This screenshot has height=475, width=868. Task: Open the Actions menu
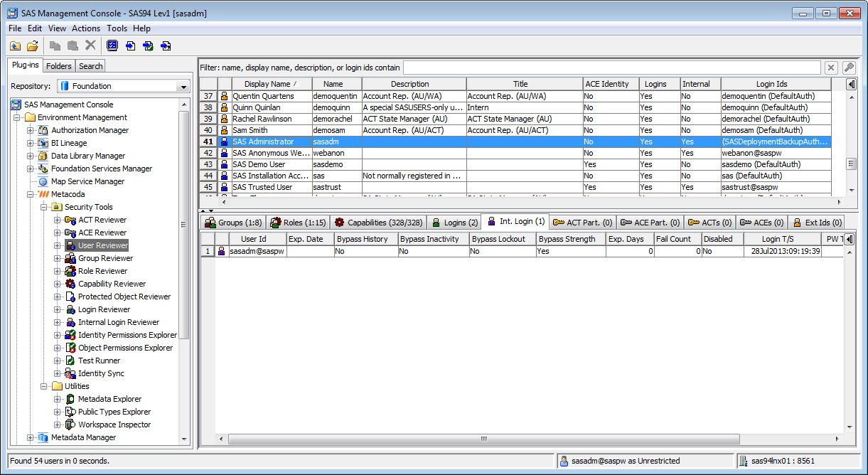86,28
